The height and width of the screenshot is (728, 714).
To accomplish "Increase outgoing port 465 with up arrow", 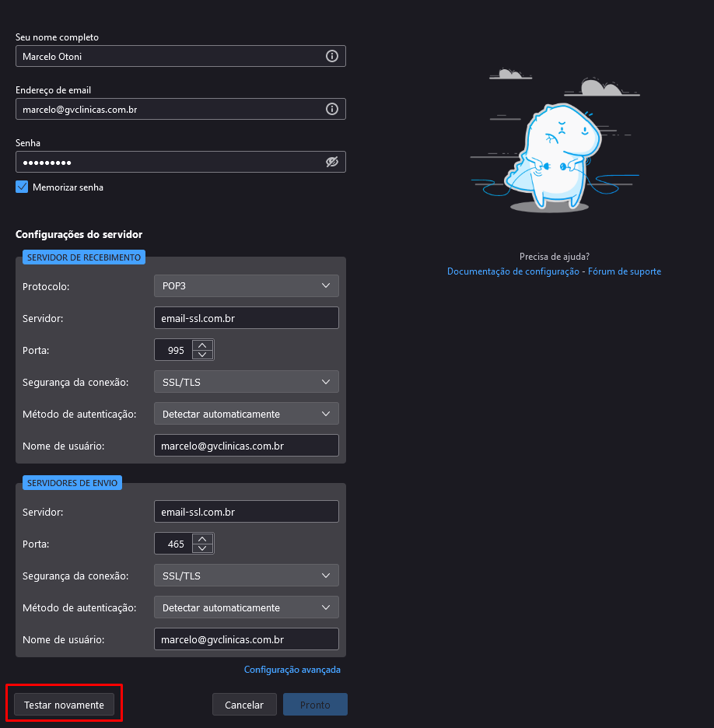I will coord(202,538).
